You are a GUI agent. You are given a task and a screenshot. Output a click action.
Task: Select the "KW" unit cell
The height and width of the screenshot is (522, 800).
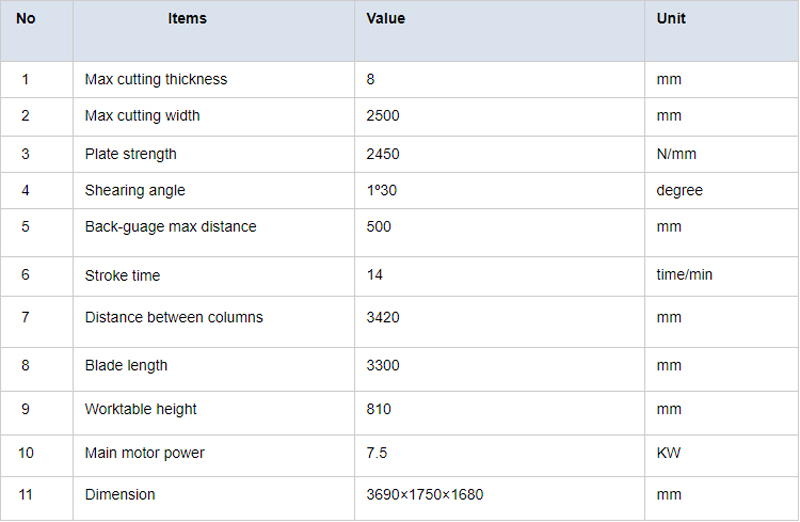click(x=669, y=453)
